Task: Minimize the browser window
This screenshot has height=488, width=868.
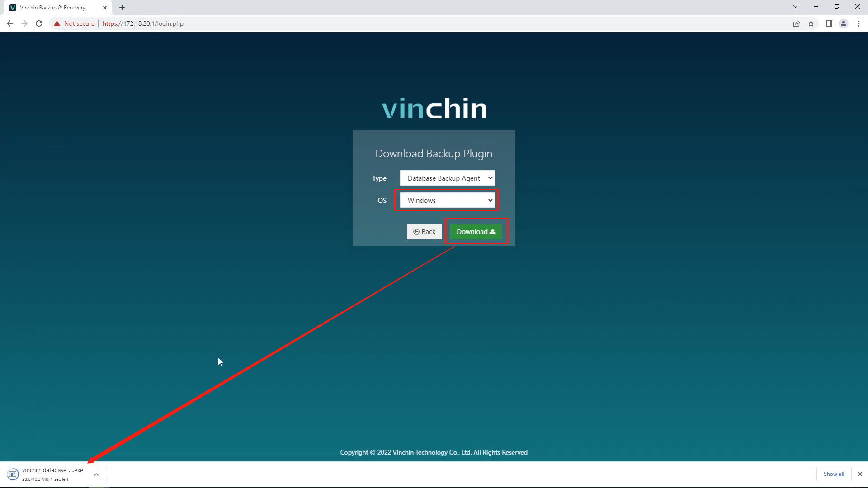Action: (816, 7)
